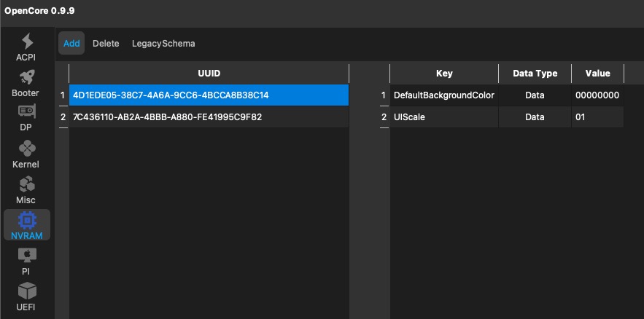Open the DP device properties icon

point(27,113)
